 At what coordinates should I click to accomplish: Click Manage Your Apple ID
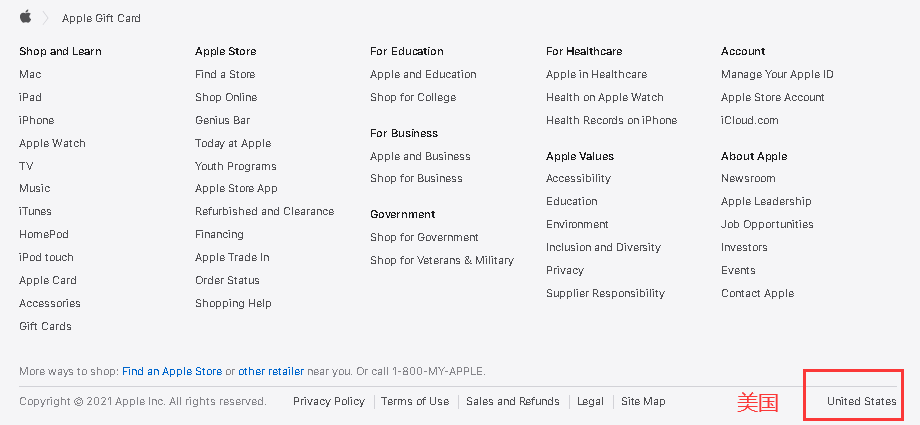(777, 74)
